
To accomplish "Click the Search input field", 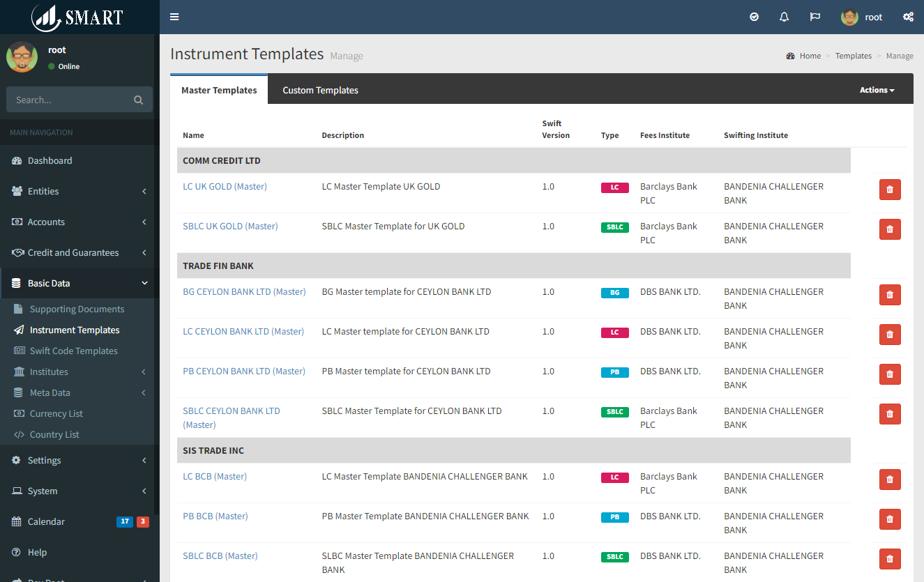I will click(x=70, y=100).
